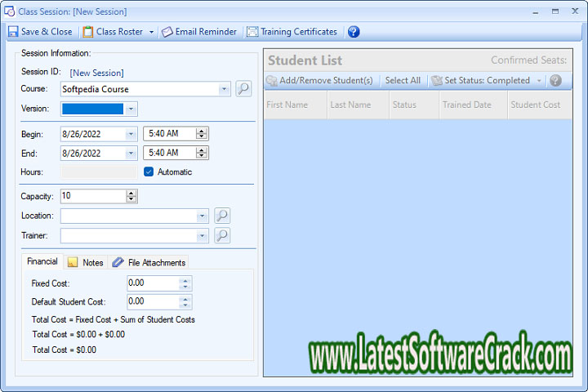Image resolution: width=588 pixels, height=392 pixels.
Task: Switch to the Notes tab
Action: coord(86,262)
